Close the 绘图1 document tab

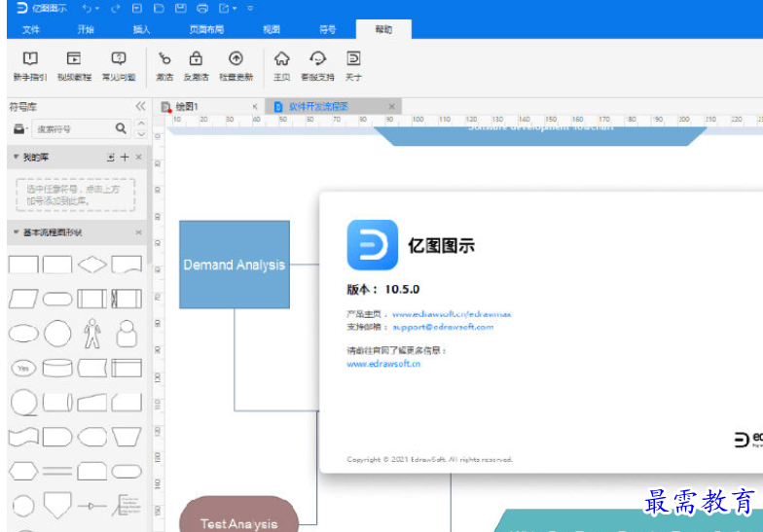[x=255, y=107]
